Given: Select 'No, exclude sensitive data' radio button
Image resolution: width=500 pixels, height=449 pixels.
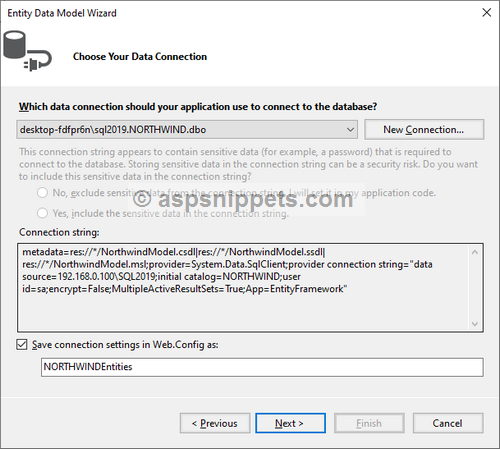Looking at the screenshot, I should [42, 193].
